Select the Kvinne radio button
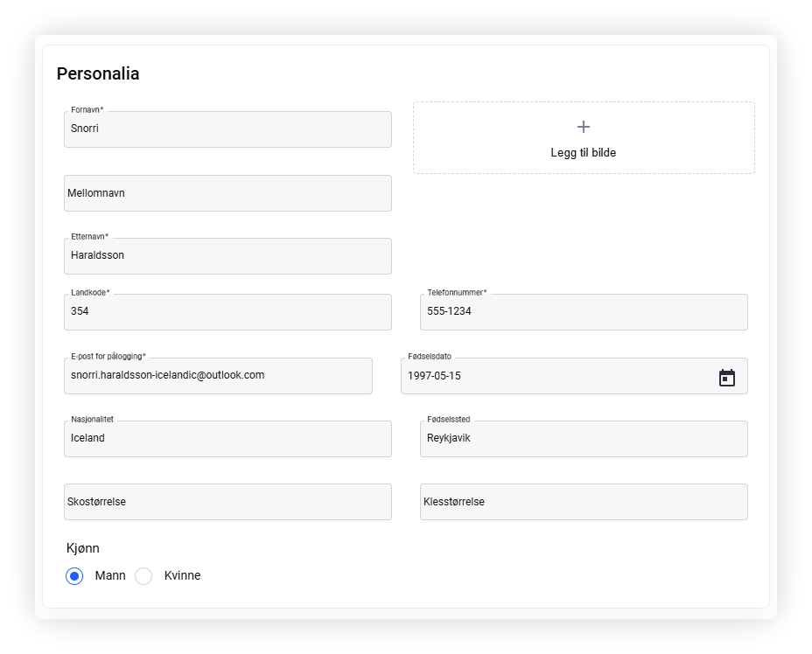The image size is (812, 654). point(143,576)
